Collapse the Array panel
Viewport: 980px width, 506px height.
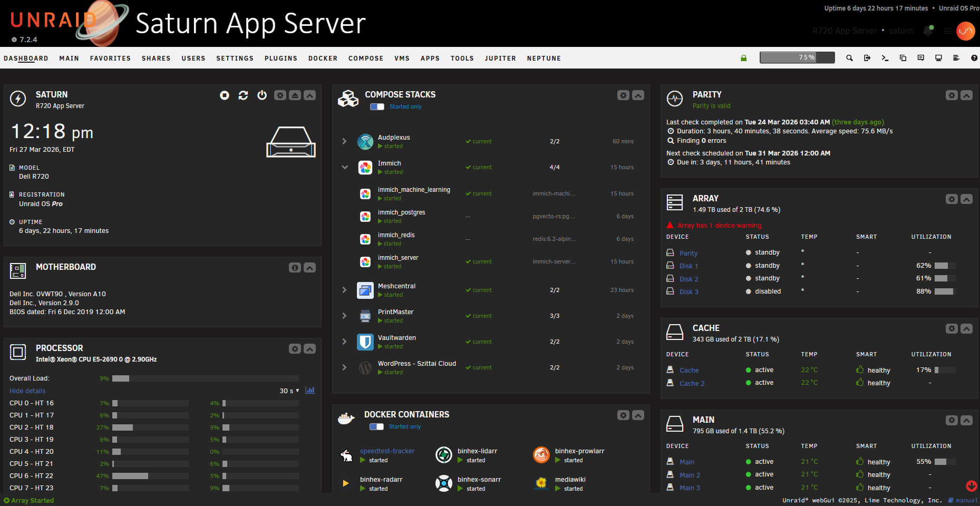pos(966,199)
